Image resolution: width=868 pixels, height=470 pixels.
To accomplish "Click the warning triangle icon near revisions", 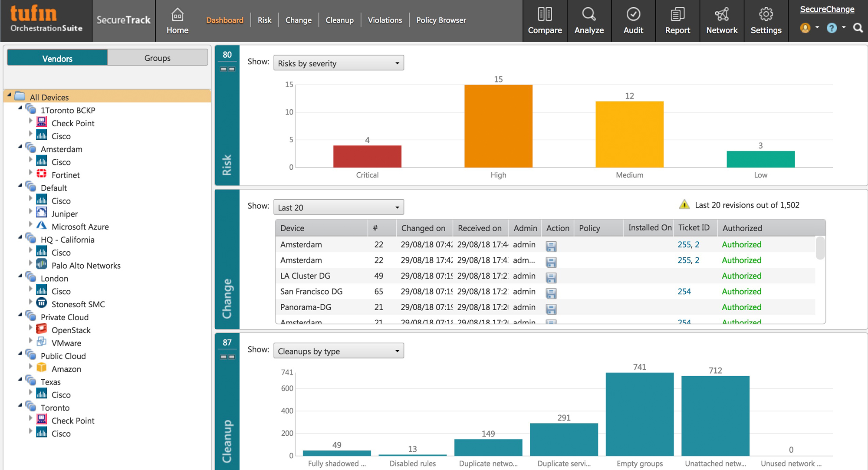I will coord(684,204).
